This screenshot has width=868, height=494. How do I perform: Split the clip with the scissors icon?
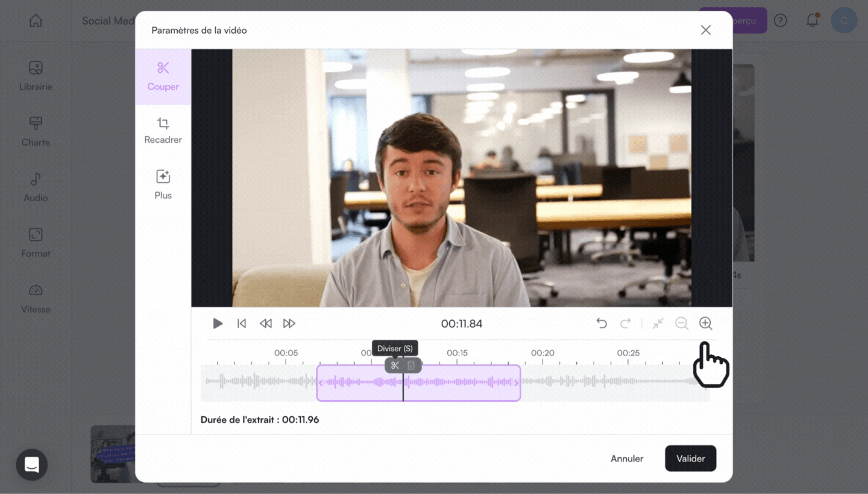pos(395,366)
